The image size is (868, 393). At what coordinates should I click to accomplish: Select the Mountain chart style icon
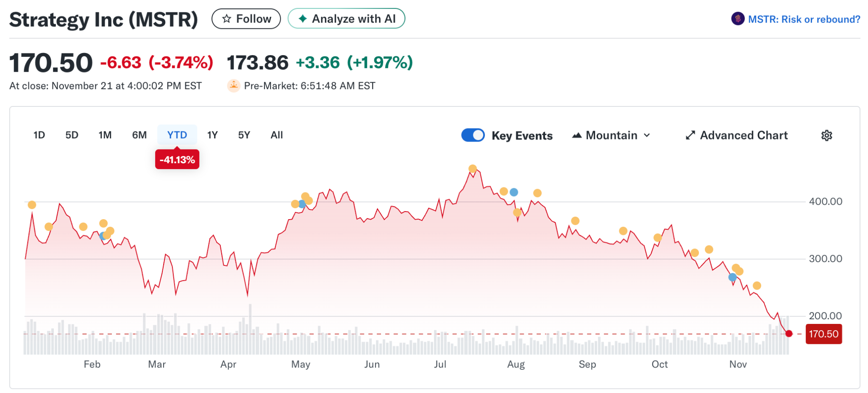pyautogui.click(x=577, y=135)
